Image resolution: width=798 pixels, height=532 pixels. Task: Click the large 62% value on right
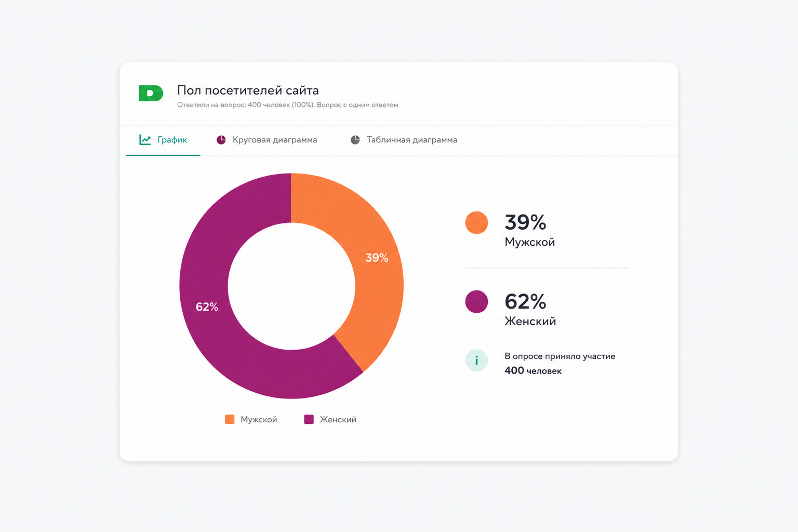(x=525, y=301)
